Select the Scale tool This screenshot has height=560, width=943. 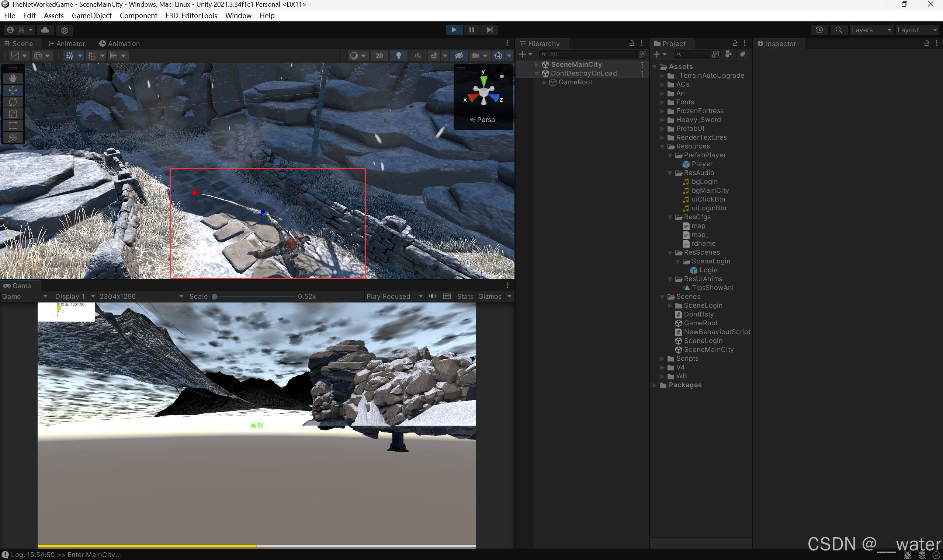click(x=13, y=113)
